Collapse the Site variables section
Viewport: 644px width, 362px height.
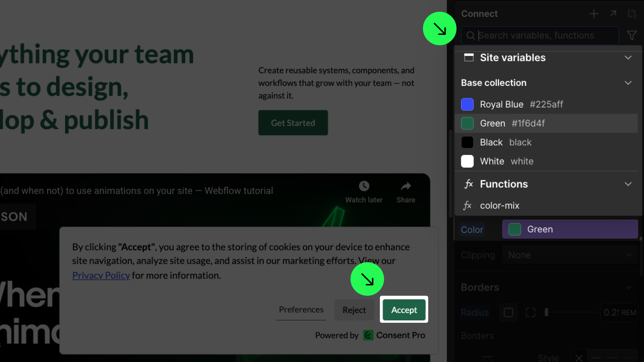coord(628,58)
